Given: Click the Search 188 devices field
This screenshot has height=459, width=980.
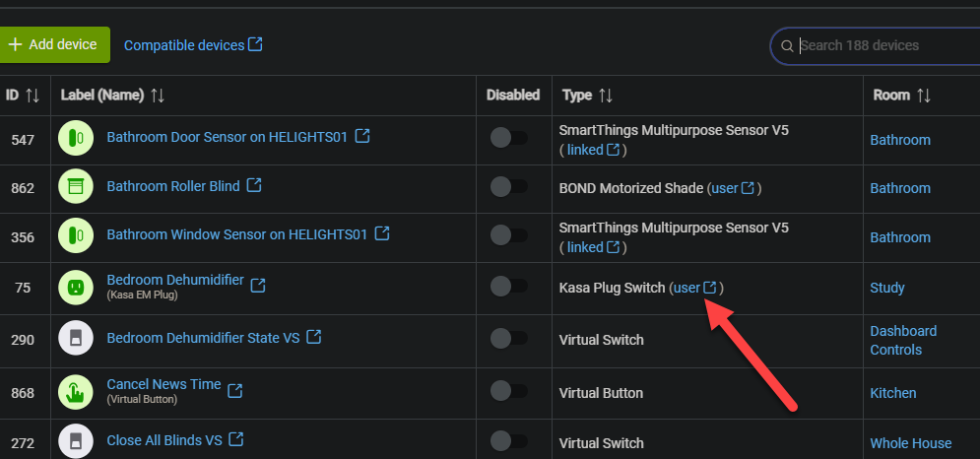Looking at the screenshot, I should tap(882, 45).
